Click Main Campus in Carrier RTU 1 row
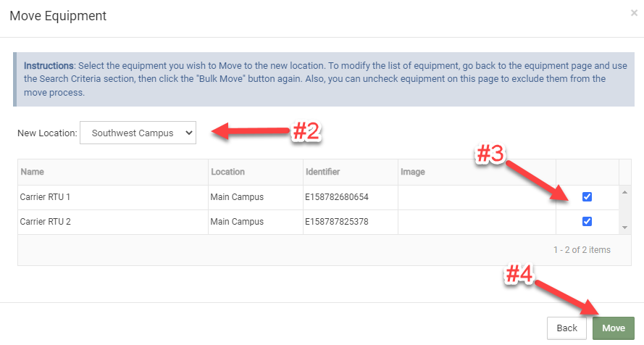The image size is (644, 345). pos(237,197)
